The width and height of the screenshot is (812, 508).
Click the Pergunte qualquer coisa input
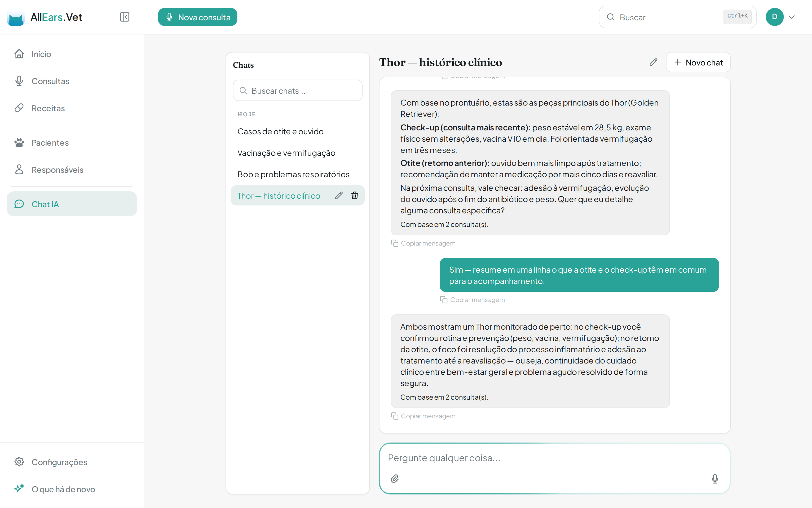[555, 458]
